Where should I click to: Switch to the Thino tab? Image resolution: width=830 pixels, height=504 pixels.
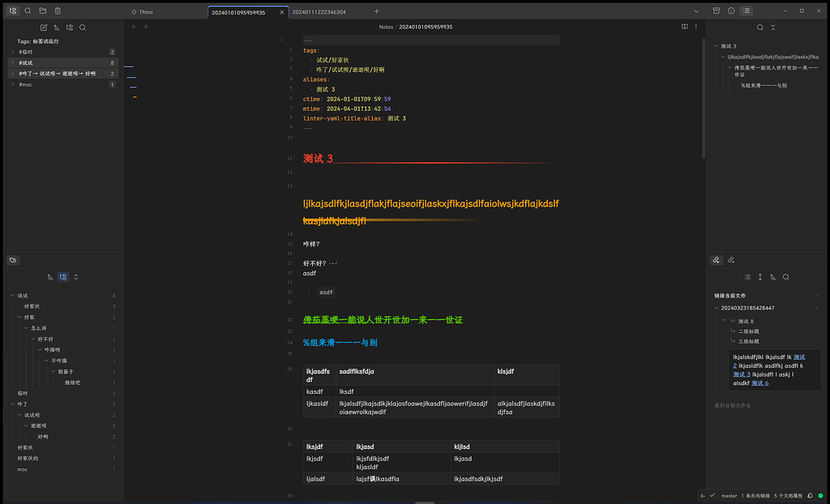click(143, 12)
